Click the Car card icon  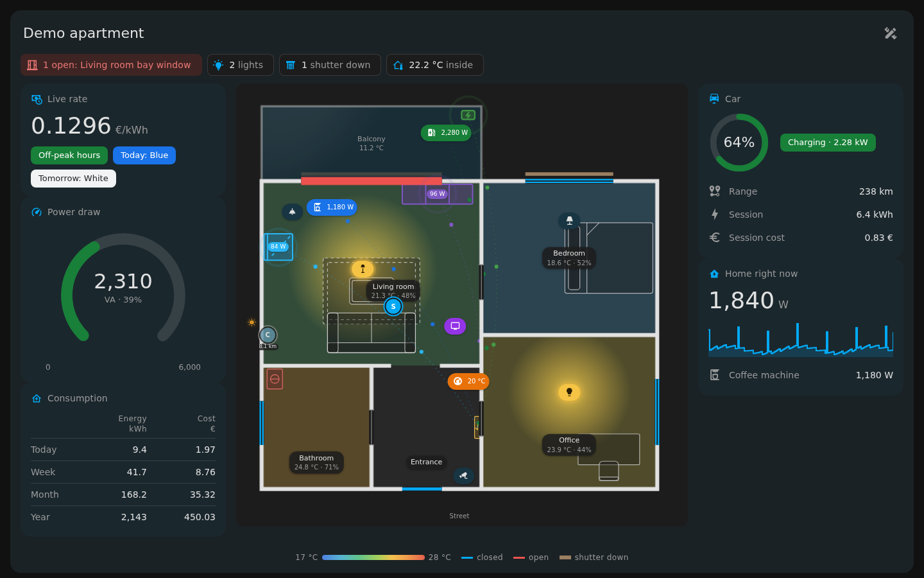pyautogui.click(x=714, y=99)
